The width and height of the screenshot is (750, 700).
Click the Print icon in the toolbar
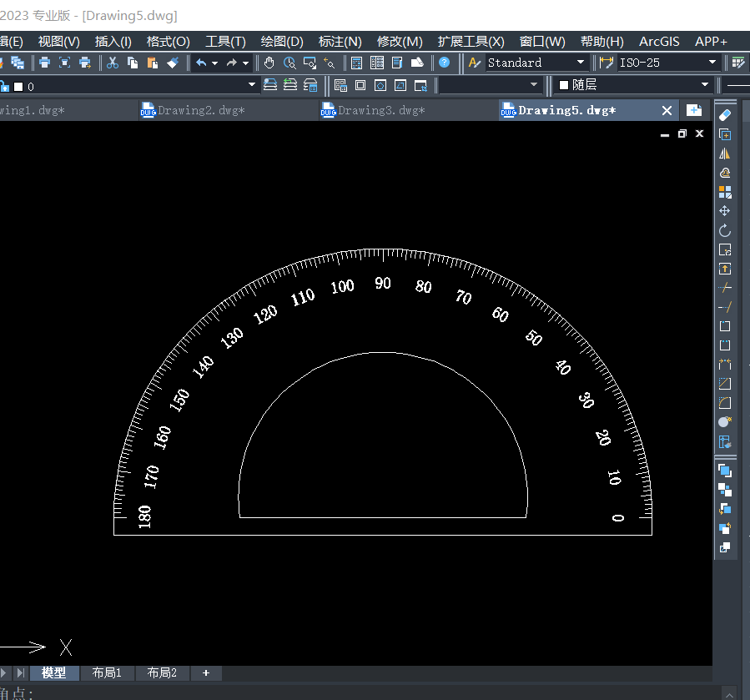pos(44,63)
